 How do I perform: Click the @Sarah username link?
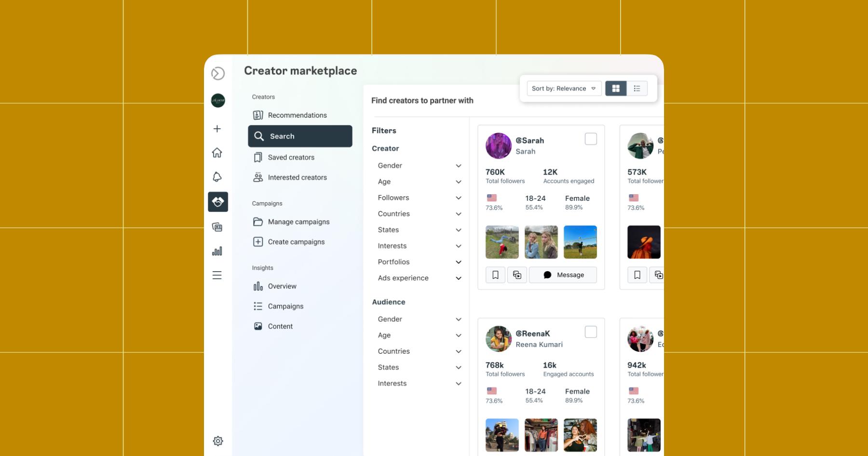[530, 140]
